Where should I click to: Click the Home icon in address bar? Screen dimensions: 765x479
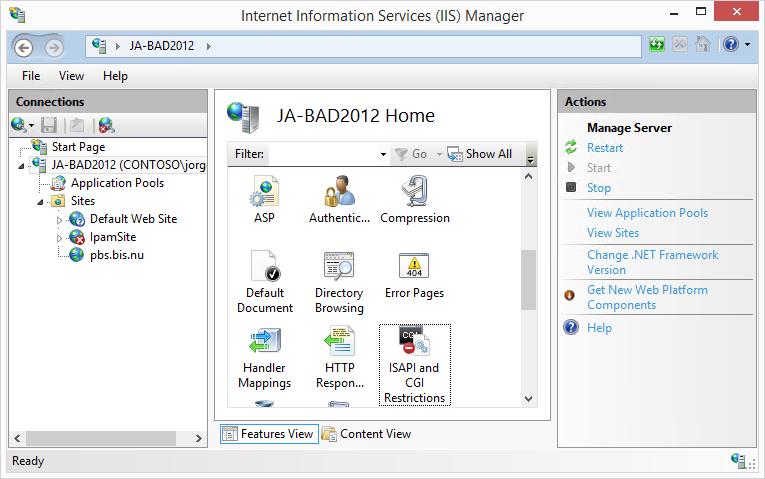pos(702,45)
